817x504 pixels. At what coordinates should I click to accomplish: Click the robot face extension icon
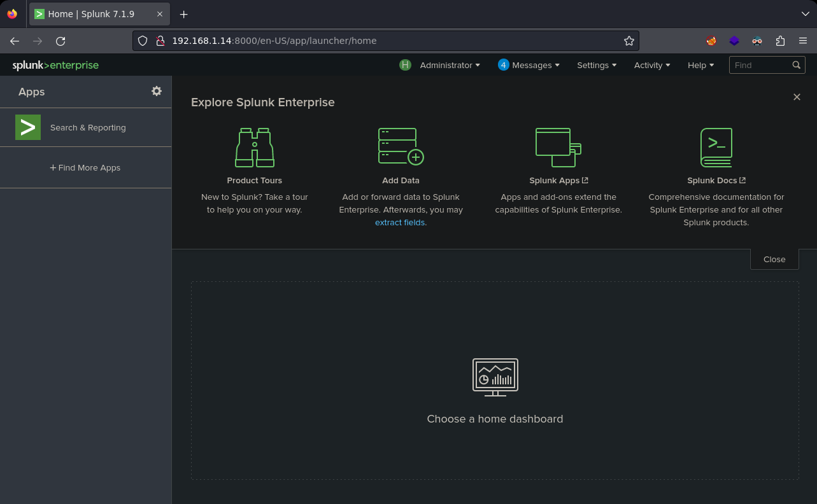(x=757, y=41)
